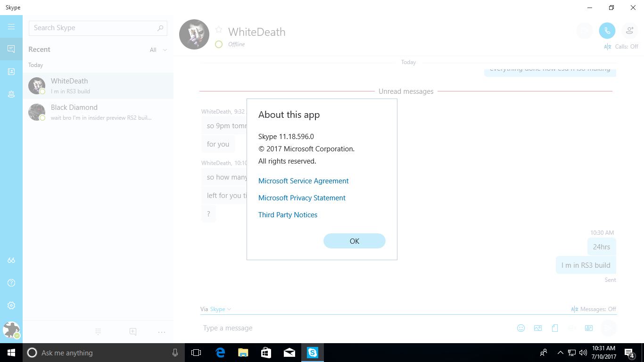
Task: Show hidden tray icons chevron
Action: point(561,353)
